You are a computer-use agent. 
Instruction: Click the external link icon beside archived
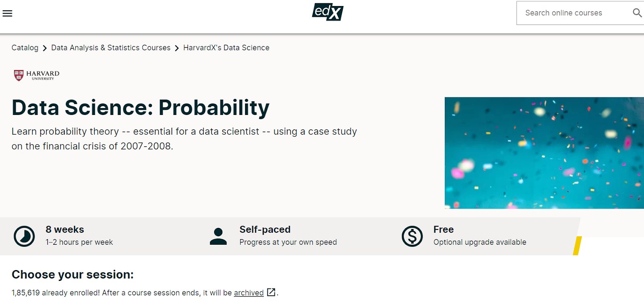[x=271, y=292]
